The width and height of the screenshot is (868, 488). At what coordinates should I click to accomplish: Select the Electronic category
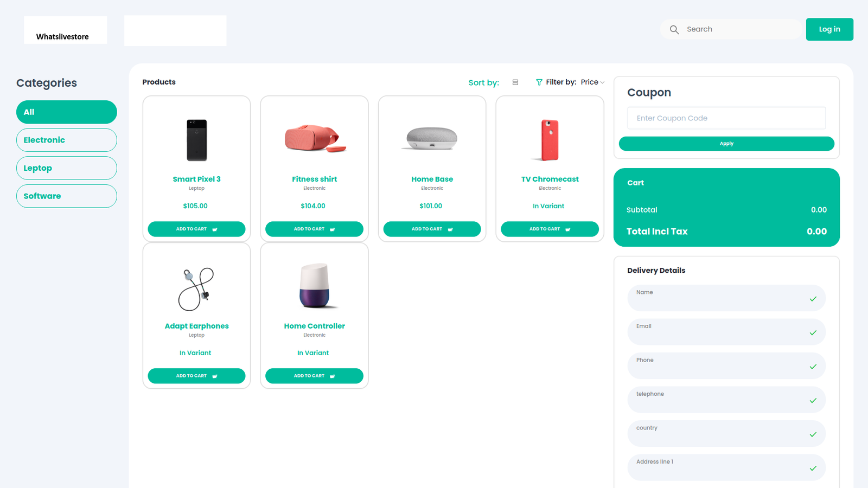point(67,140)
